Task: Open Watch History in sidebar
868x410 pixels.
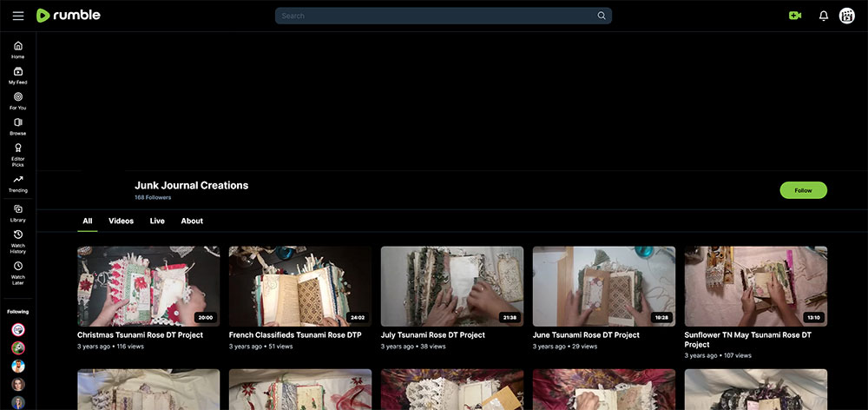Action: click(18, 242)
